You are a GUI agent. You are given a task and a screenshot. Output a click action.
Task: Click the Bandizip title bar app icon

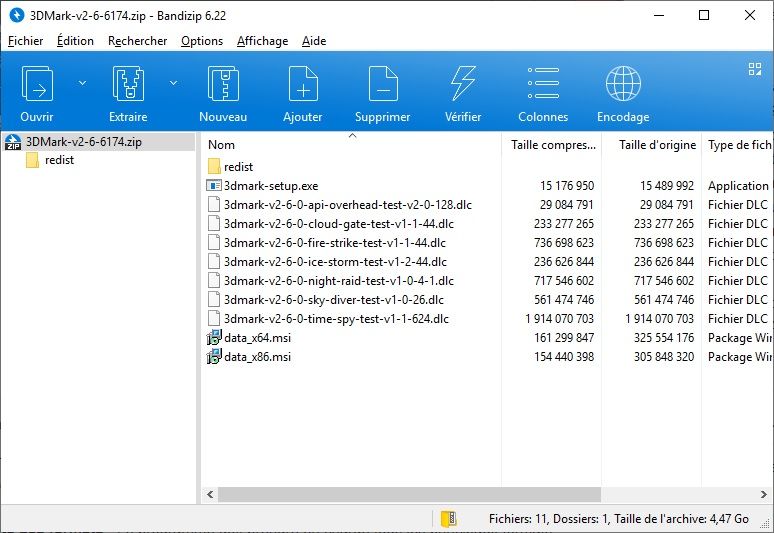pyautogui.click(x=17, y=15)
